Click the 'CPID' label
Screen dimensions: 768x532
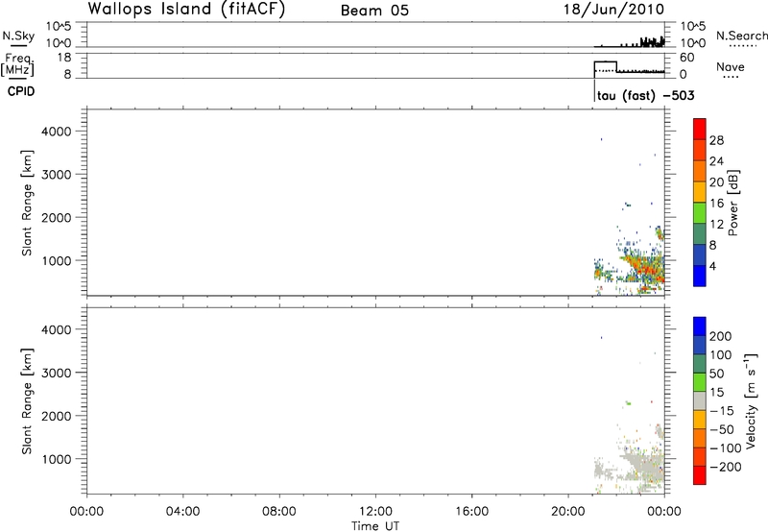pos(21,91)
